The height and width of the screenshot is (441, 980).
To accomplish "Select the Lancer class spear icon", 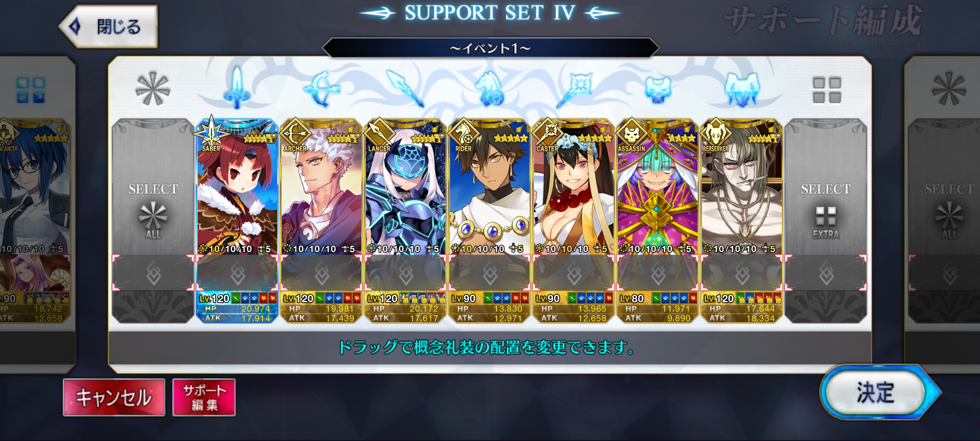I will [x=405, y=89].
